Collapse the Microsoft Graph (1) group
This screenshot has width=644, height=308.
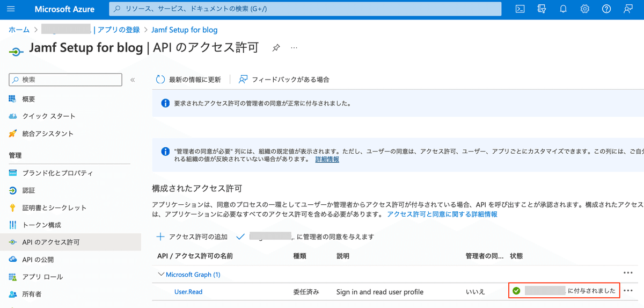point(161,274)
